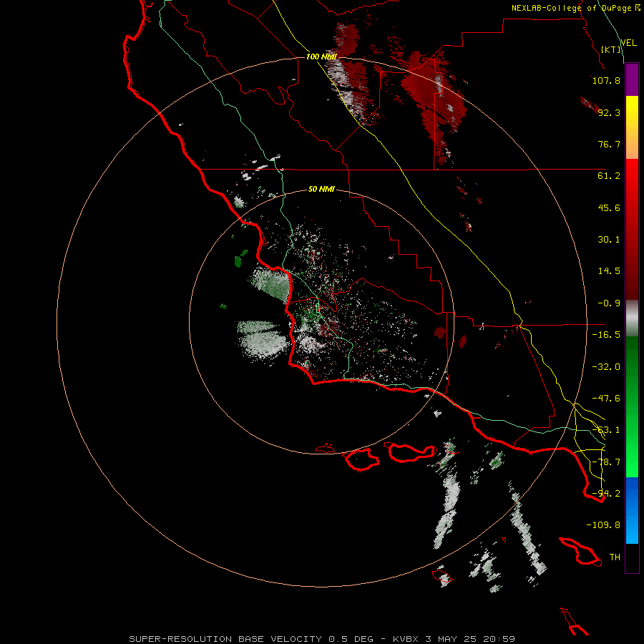Click the -94.2 legend value

point(606,494)
